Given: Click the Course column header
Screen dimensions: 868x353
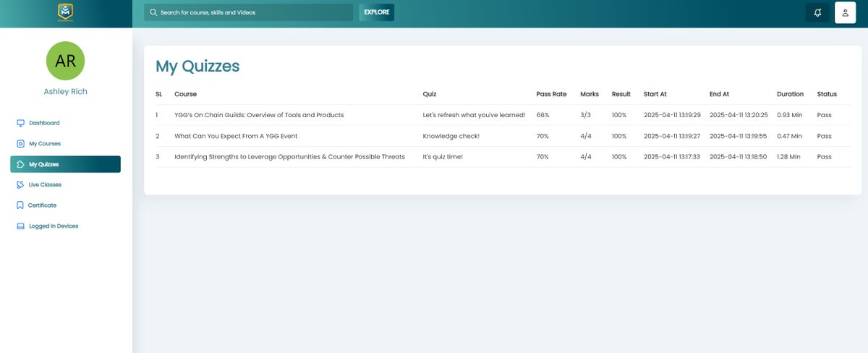Looking at the screenshot, I should pos(185,94).
